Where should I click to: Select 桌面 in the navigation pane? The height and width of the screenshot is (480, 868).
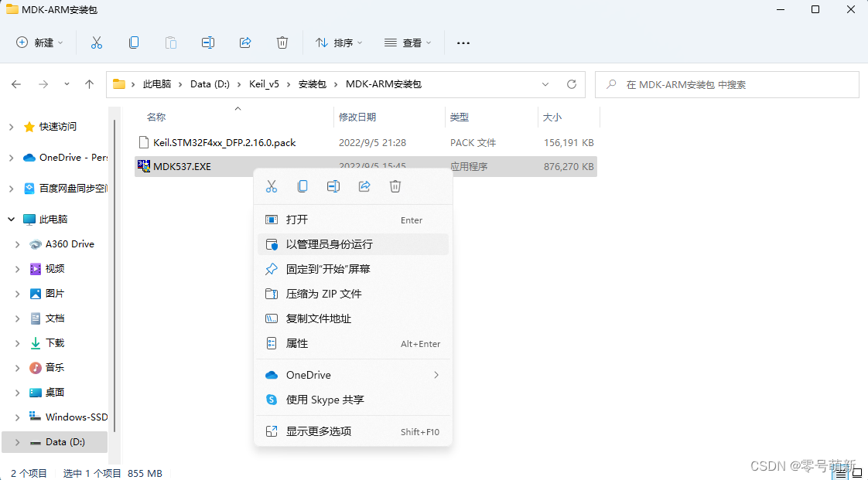pyautogui.click(x=55, y=393)
